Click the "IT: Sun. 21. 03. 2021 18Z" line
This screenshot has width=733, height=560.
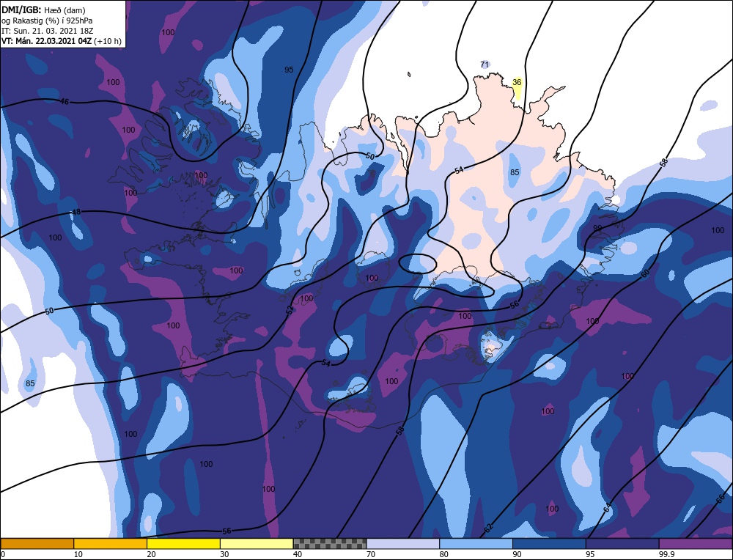click(x=47, y=30)
